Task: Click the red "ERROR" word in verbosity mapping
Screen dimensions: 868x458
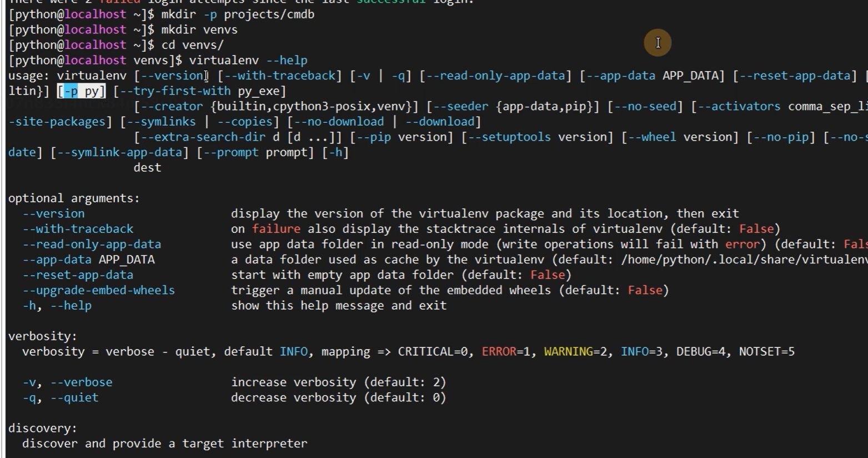Action: (x=499, y=352)
